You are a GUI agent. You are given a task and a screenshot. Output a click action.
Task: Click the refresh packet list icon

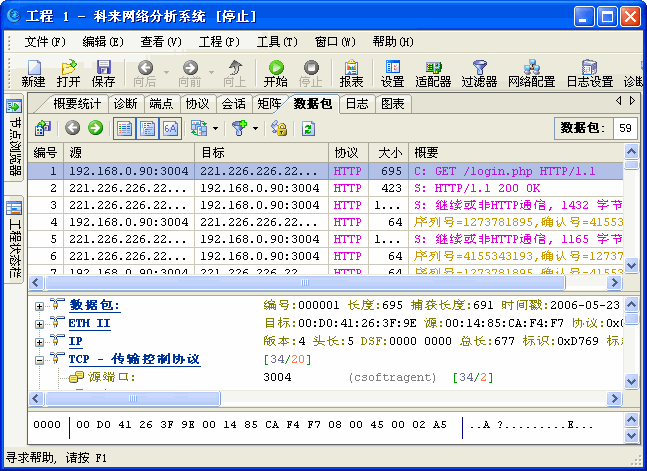coord(308,128)
